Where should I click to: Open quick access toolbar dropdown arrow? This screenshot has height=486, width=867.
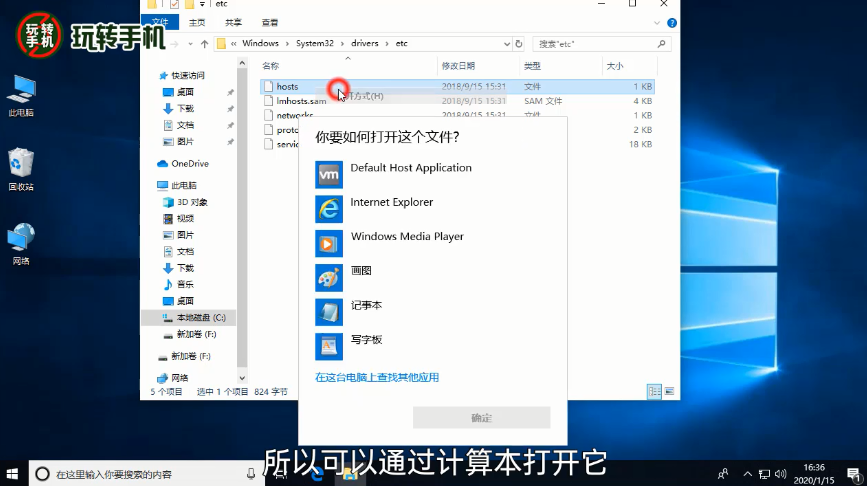202,4
